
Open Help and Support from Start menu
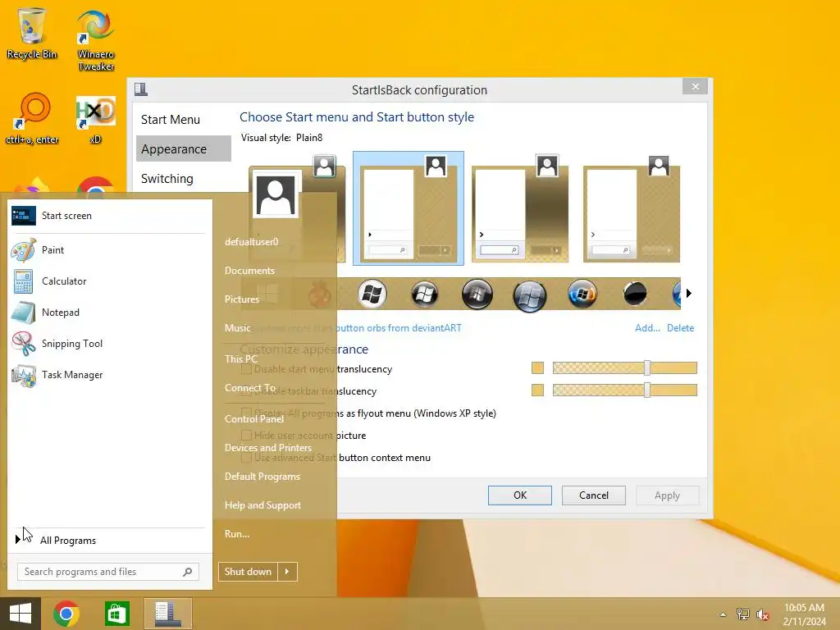(x=262, y=505)
